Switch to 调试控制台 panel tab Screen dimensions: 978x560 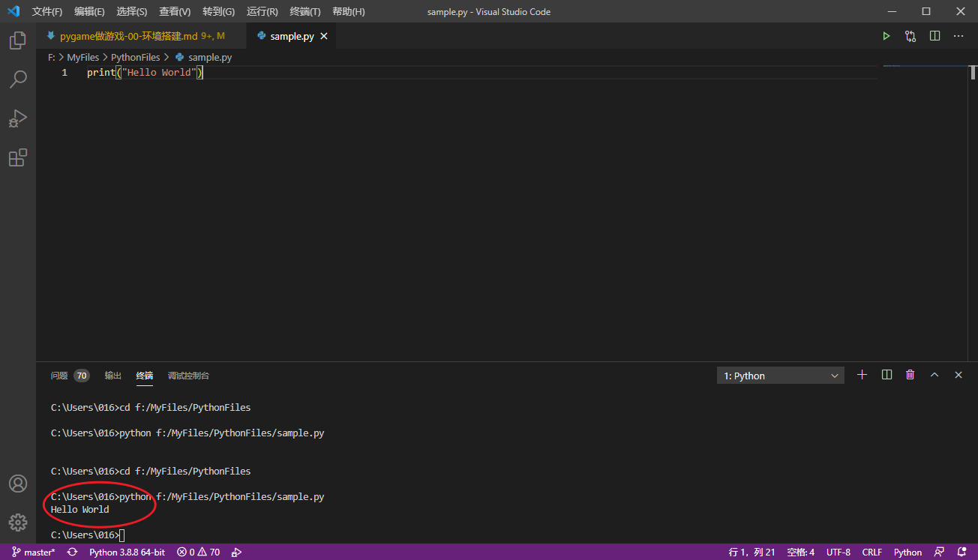[188, 376]
